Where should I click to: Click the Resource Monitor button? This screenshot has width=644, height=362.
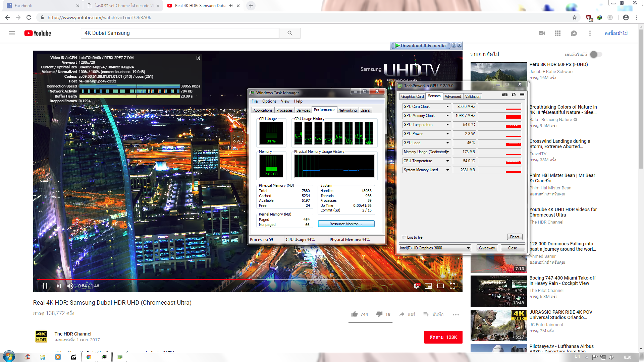click(x=346, y=224)
